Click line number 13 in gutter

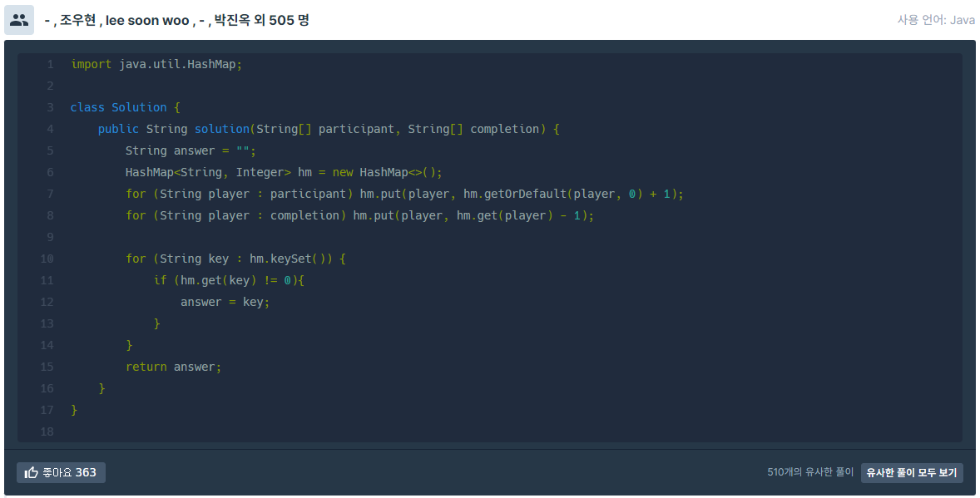click(47, 323)
